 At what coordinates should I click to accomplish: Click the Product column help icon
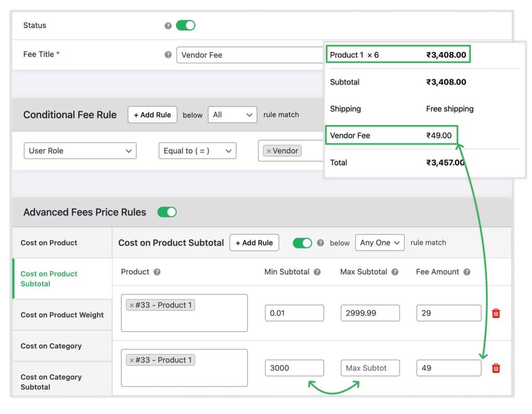(157, 272)
